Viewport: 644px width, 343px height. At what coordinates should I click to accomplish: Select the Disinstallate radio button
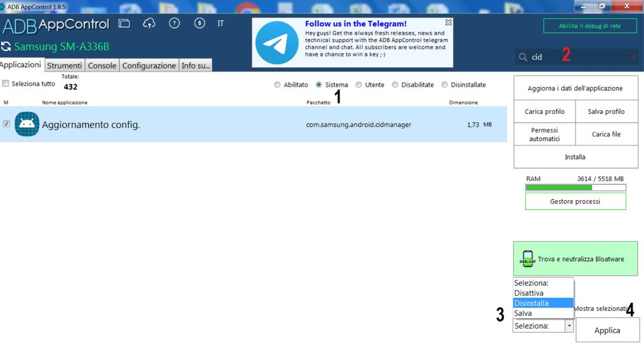coord(445,84)
